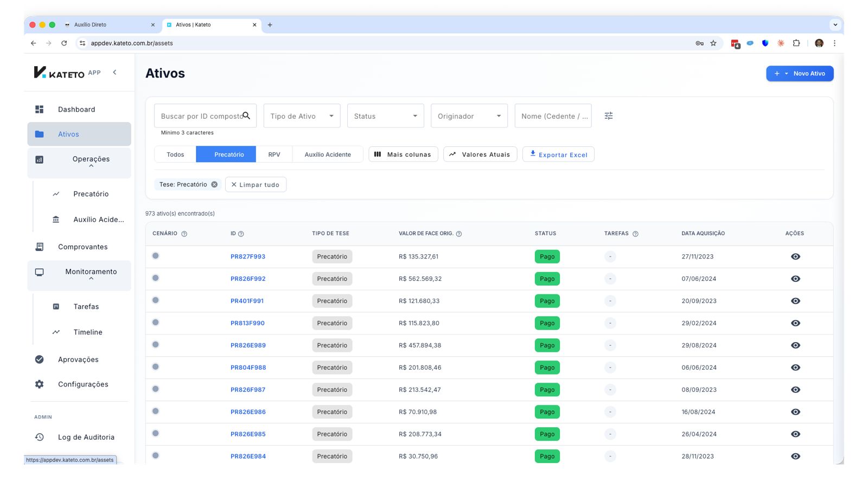Click the help icon beside Tarefas header
This screenshot has width=868, height=496.
[x=635, y=234]
